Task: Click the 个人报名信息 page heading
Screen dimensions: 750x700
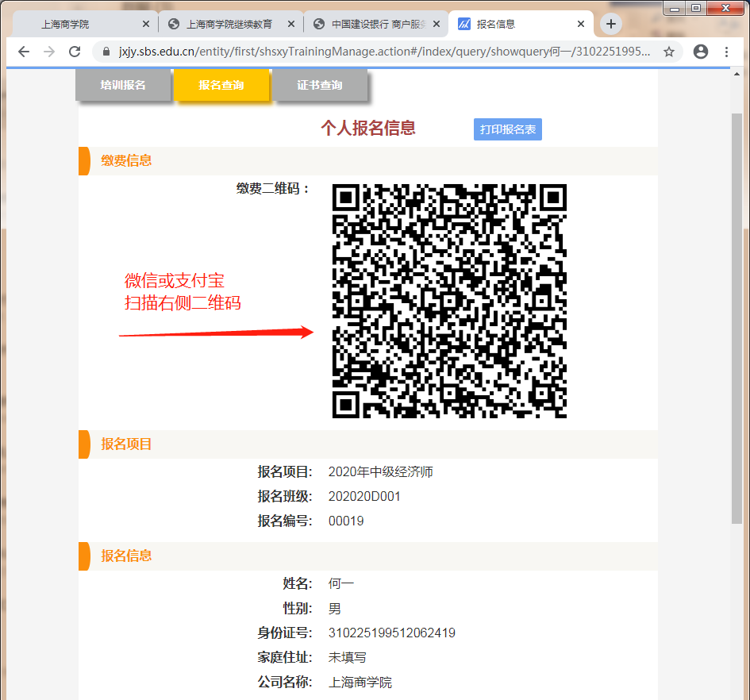Action: [x=368, y=129]
